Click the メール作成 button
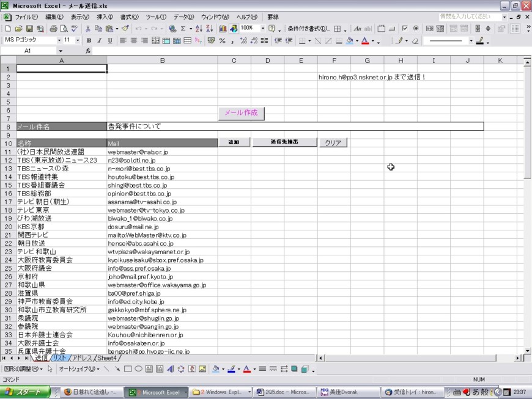 pyautogui.click(x=241, y=113)
